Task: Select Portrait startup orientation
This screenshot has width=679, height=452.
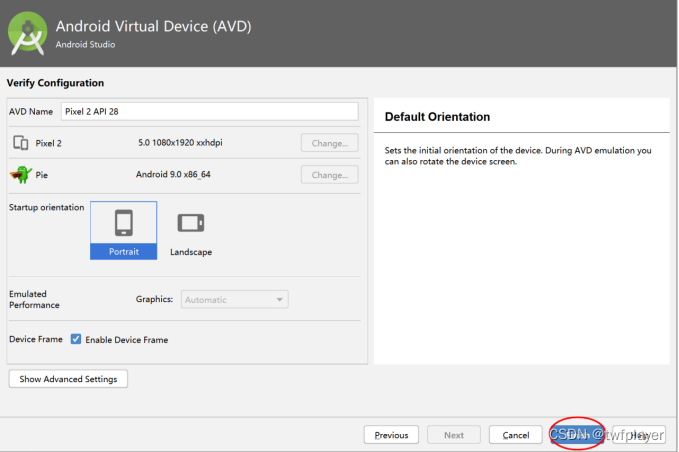Action: [x=123, y=230]
